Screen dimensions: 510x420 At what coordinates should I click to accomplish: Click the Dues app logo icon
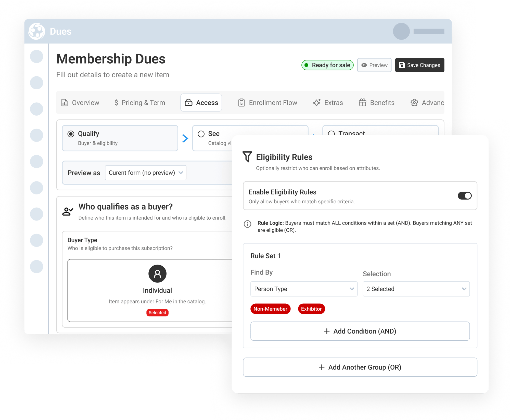[37, 31]
